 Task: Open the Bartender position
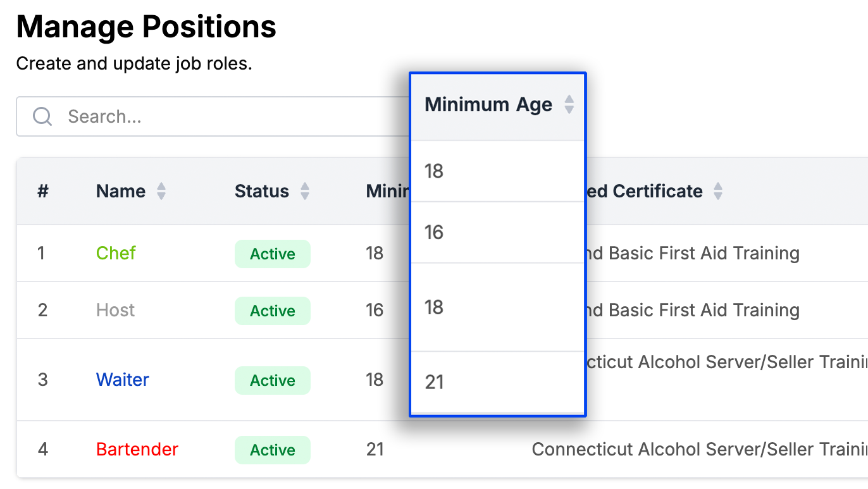[x=137, y=449]
